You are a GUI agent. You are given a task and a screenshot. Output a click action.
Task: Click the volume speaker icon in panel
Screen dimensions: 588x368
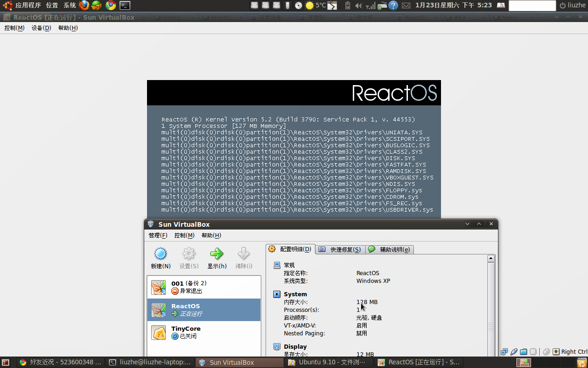[358, 6]
